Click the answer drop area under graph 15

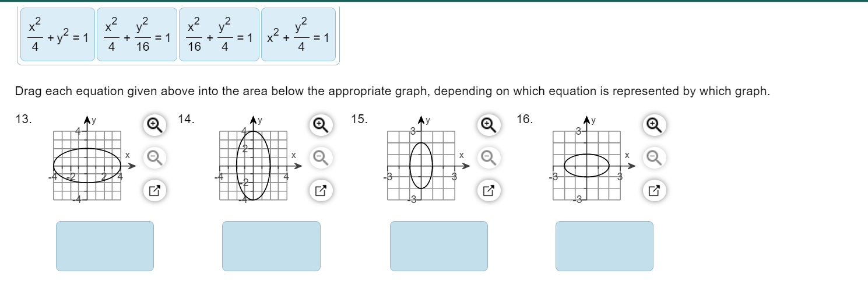439,246
